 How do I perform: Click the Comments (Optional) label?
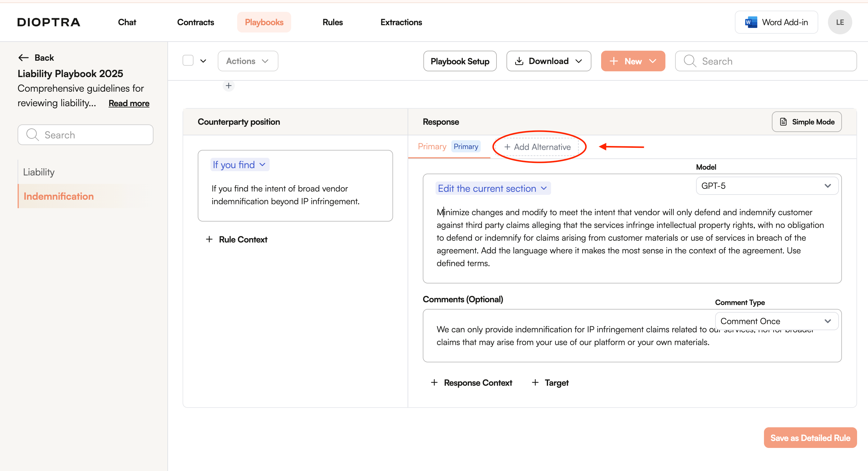coord(463,300)
